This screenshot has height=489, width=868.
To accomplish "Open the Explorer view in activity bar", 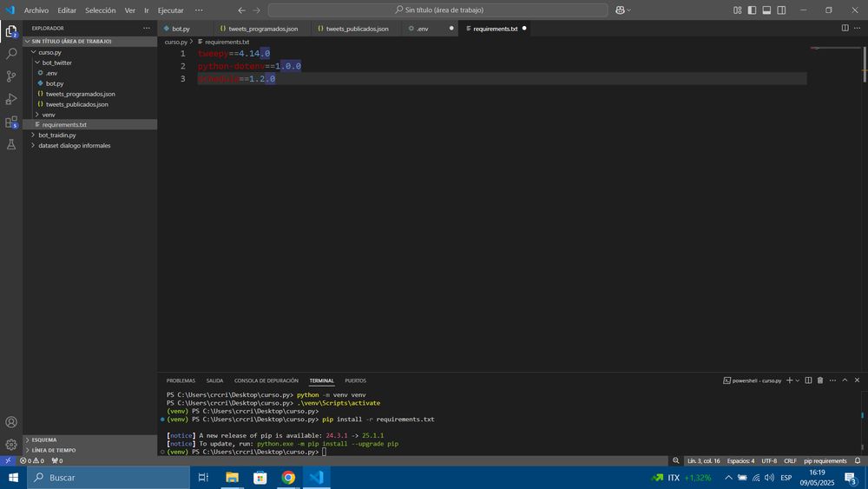I will (11, 31).
